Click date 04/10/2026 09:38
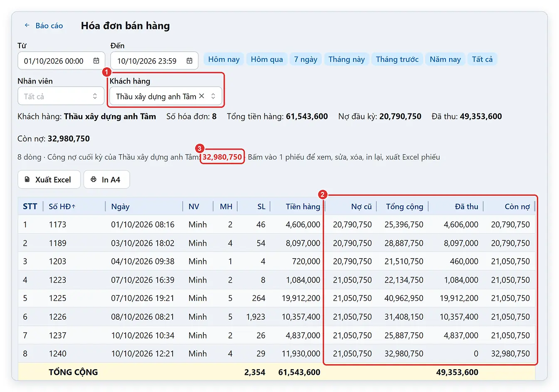The height and width of the screenshot is (392, 559). point(143,261)
